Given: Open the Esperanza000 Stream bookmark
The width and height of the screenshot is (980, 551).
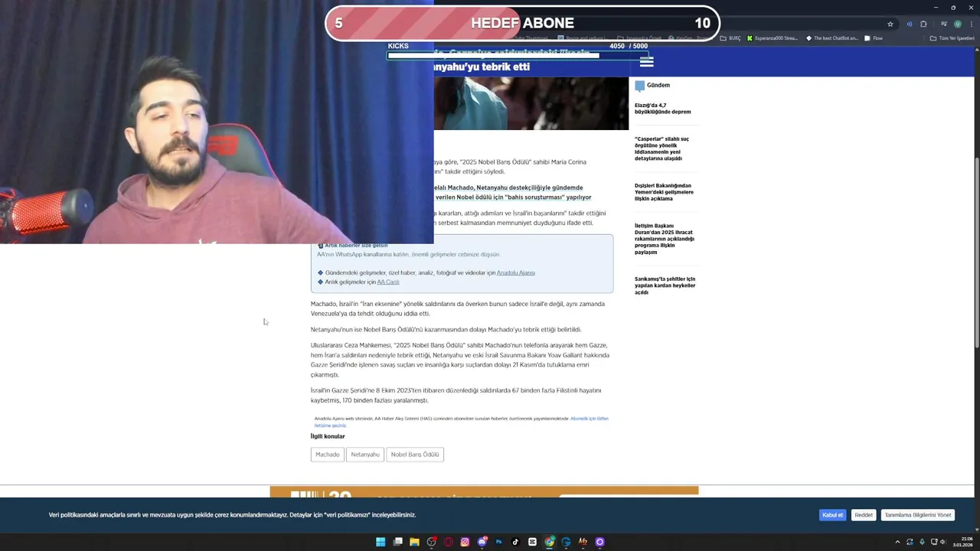Looking at the screenshot, I should [772, 38].
